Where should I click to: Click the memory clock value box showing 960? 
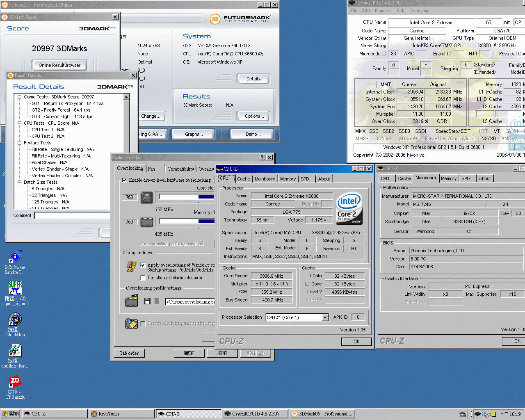pyautogui.click(x=129, y=222)
